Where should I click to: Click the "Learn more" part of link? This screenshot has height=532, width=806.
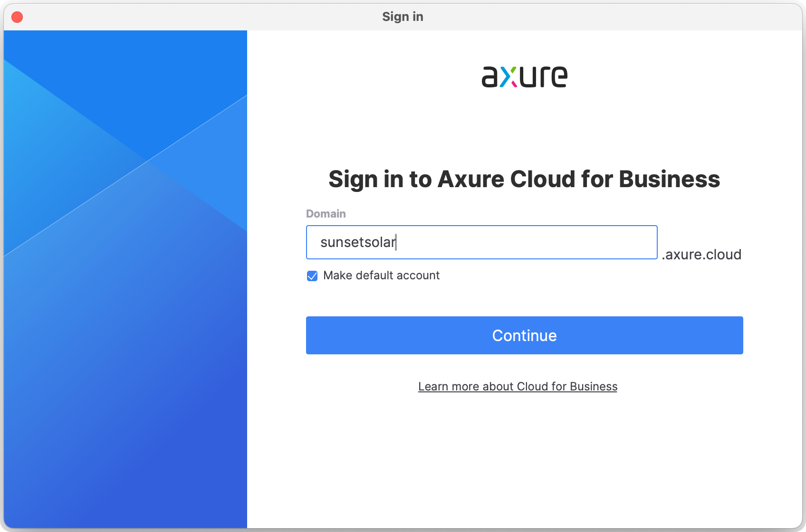coord(448,387)
